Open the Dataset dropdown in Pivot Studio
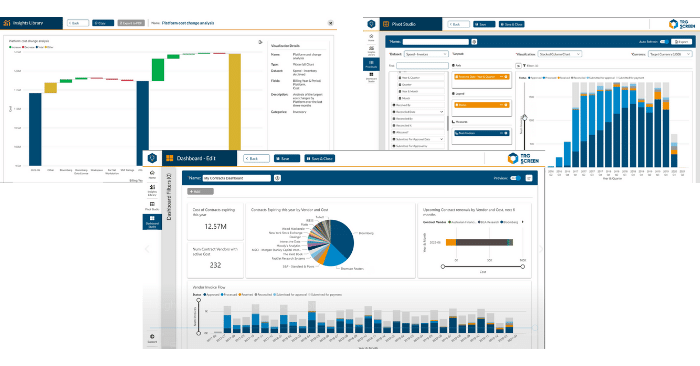Image resolution: width=700 pixels, height=366 pixels. 426,54
